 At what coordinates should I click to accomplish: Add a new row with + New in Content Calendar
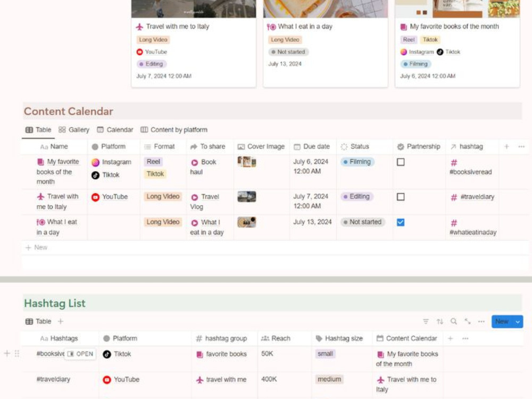click(37, 247)
